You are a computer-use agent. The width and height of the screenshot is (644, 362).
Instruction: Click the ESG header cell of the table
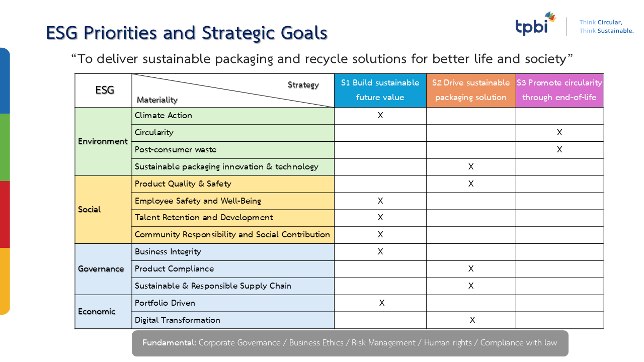[x=105, y=90]
